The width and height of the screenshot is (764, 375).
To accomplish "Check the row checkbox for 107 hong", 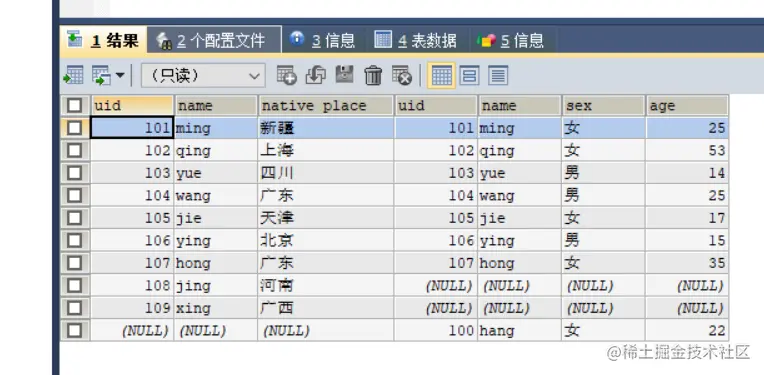I will coord(75,263).
